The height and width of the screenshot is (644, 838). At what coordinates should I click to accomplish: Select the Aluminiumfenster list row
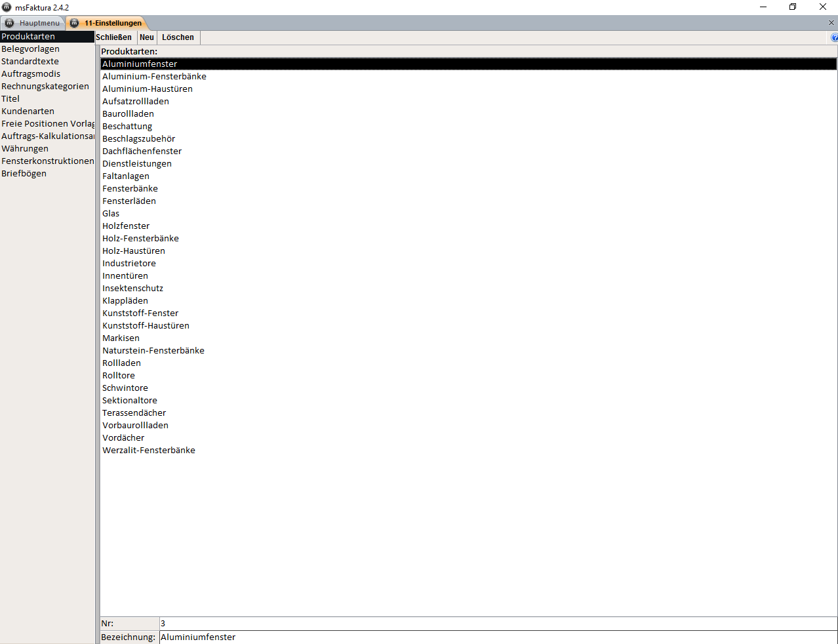click(469, 64)
